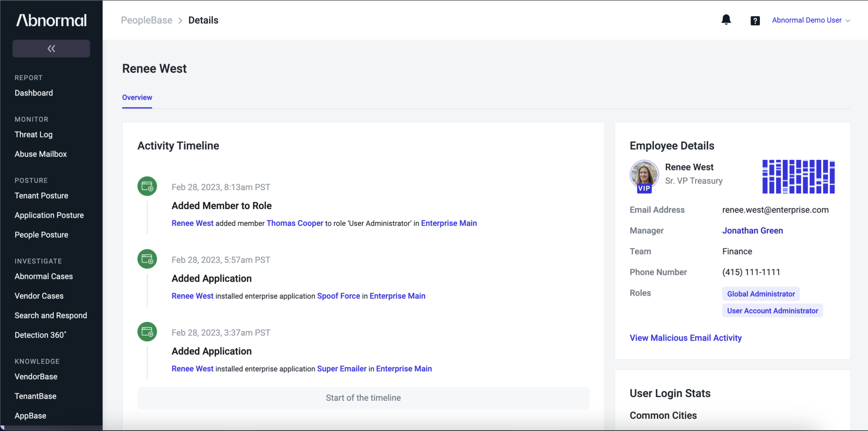Click Renee West's VIP profile photo

(x=644, y=175)
